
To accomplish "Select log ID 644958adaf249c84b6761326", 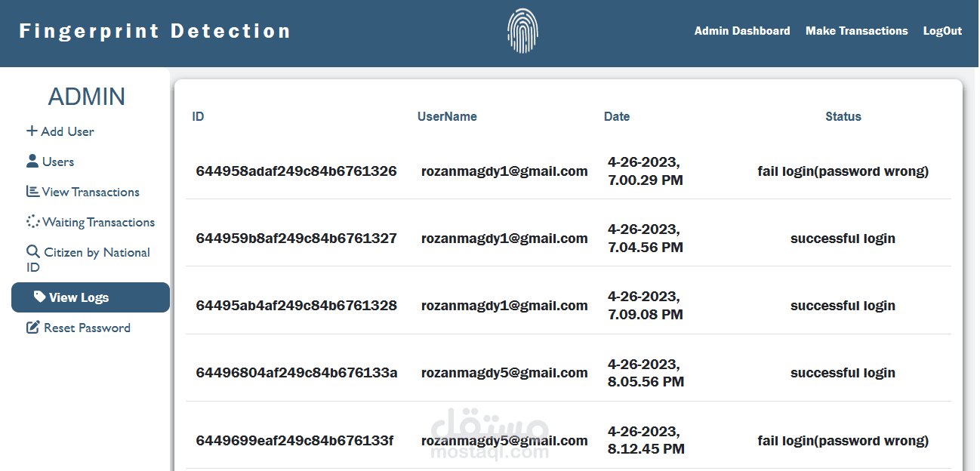I will 296,171.
